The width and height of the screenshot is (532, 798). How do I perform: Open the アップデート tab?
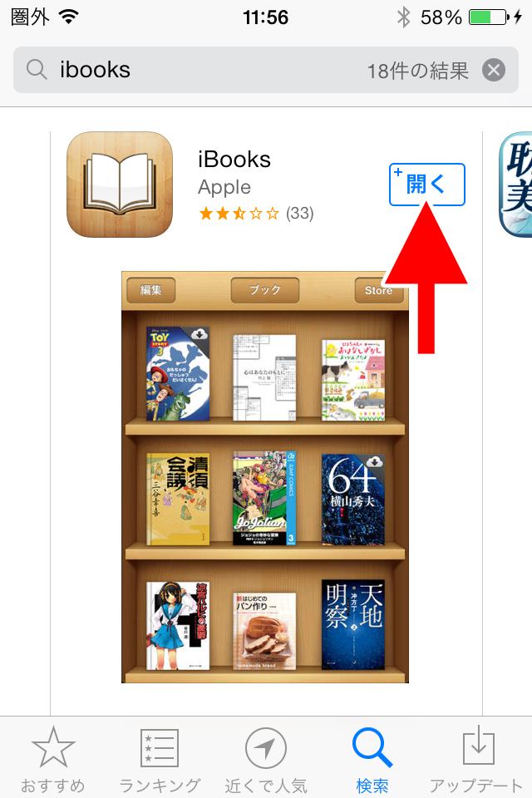pos(477,759)
